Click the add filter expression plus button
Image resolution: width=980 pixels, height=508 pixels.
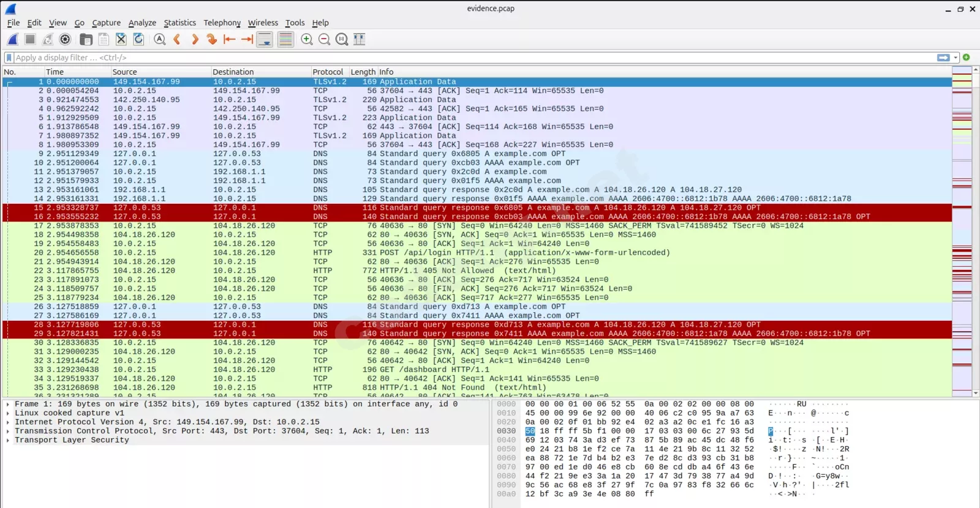[x=966, y=58]
